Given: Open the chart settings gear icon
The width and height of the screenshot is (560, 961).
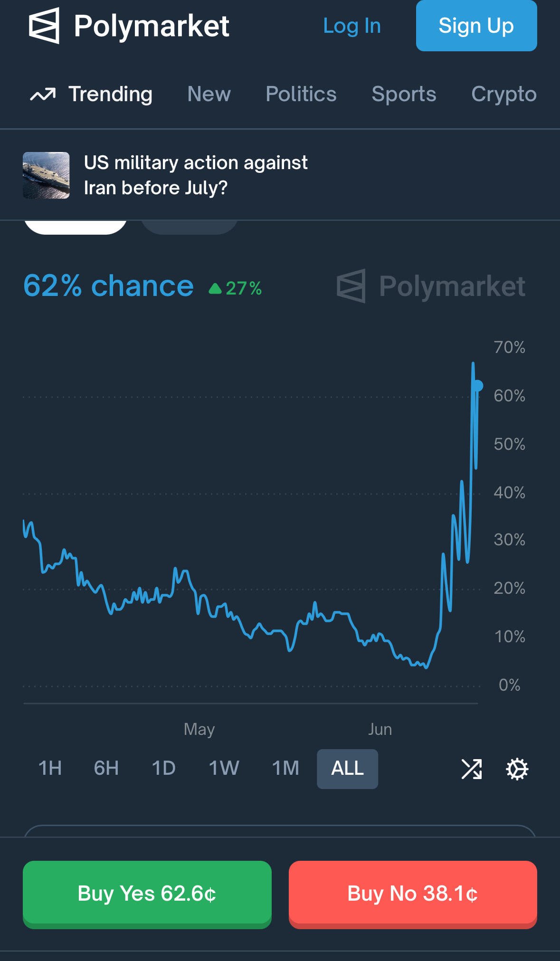Looking at the screenshot, I should [517, 769].
